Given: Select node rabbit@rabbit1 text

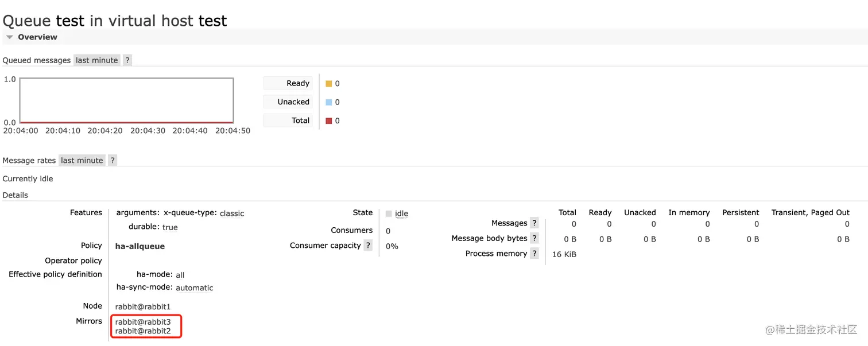Looking at the screenshot, I should tap(143, 307).
